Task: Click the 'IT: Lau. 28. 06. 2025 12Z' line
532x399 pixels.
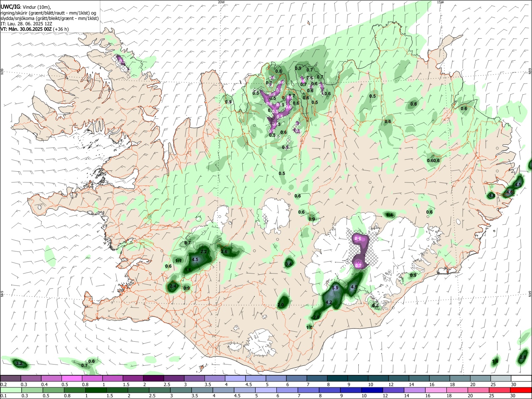Action: 26,24
